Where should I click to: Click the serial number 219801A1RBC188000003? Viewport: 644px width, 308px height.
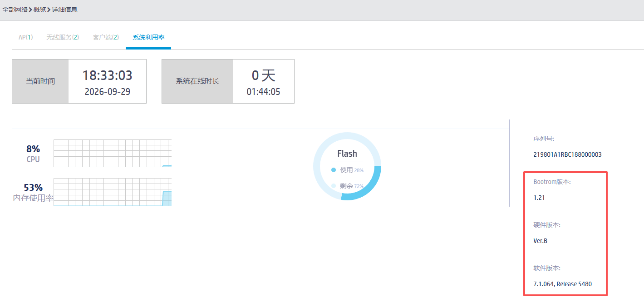click(567, 154)
